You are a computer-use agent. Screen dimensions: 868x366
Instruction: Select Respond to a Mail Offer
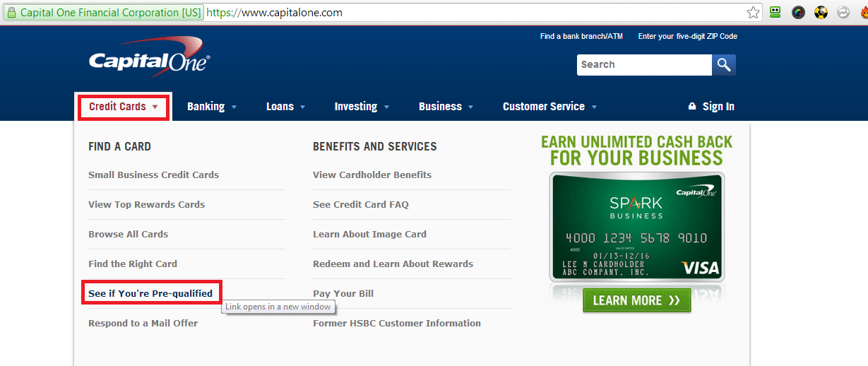pyautogui.click(x=143, y=323)
